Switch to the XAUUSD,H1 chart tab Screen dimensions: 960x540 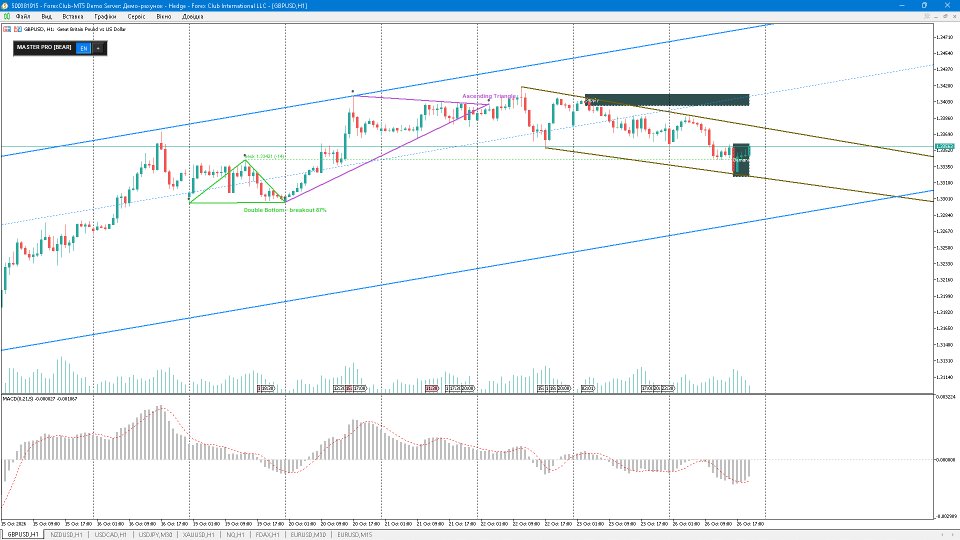[199, 534]
